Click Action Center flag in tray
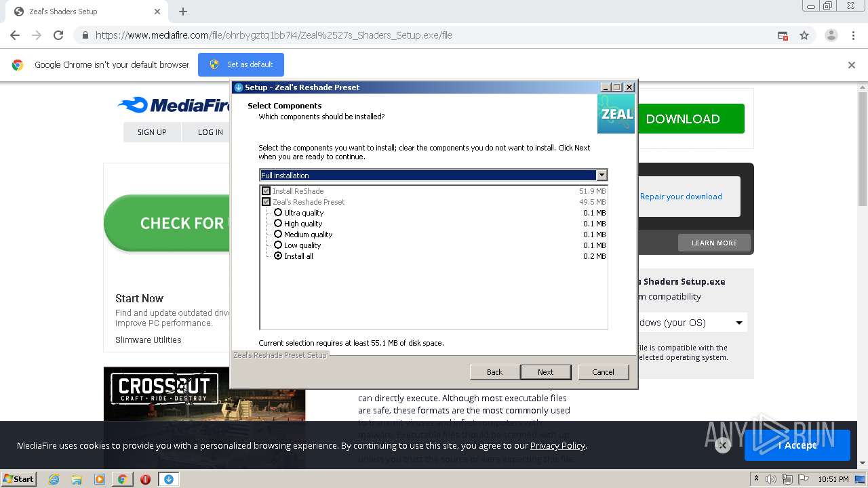This screenshot has width=868, height=488. [x=804, y=479]
